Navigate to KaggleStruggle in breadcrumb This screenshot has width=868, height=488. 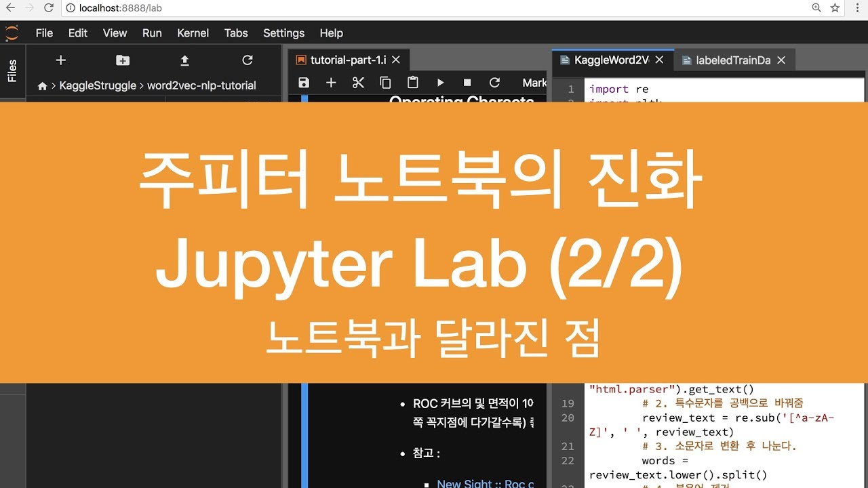pyautogui.click(x=98, y=85)
